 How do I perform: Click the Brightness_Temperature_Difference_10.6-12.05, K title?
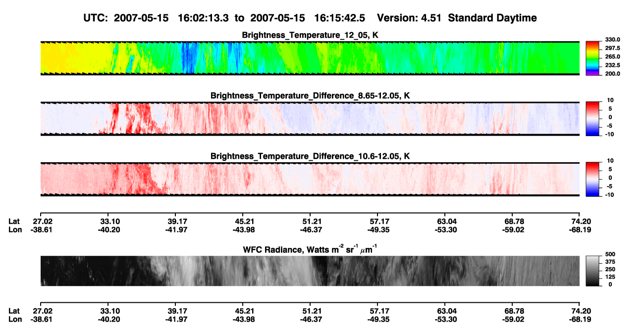[310, 156]
